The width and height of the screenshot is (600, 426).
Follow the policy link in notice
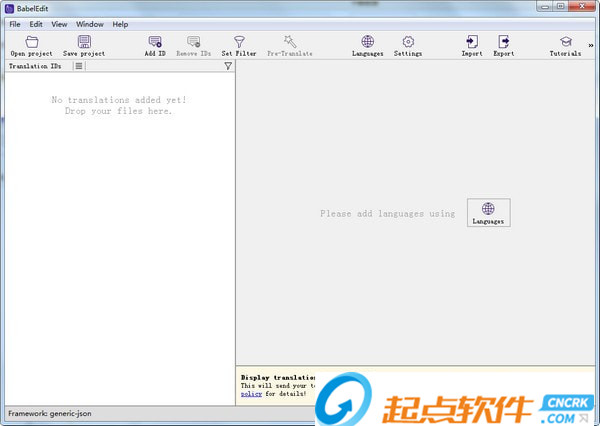coord(251,394)
